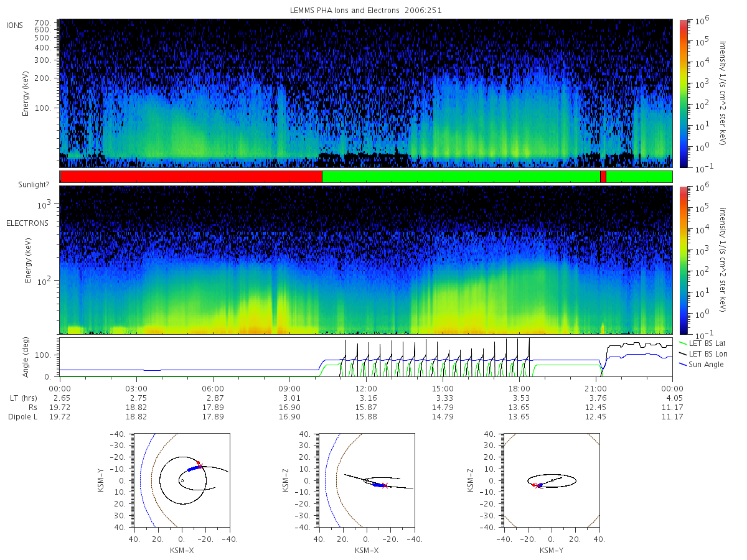Click the long red segment of the sunlight bar
Screen dimensions: 747x560
click(191, 177)
